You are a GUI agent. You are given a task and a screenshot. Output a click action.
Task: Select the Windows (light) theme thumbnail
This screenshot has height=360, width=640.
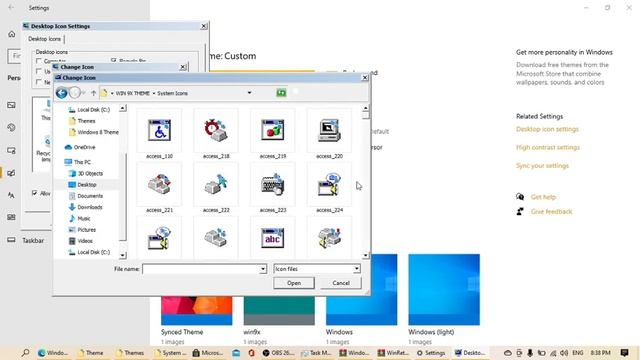(444, 290)
